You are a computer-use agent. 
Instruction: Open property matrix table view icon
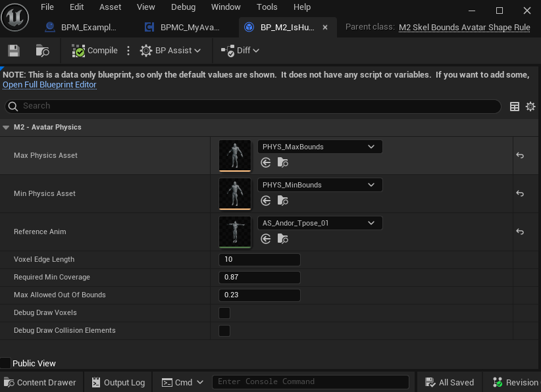pyautogui.click(x=515, y=107)
